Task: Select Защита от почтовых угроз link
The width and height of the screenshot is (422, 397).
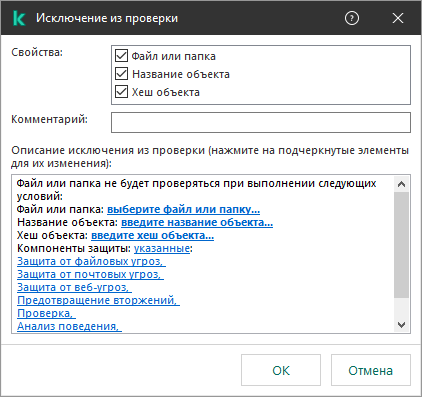Action: coord(90,274)
